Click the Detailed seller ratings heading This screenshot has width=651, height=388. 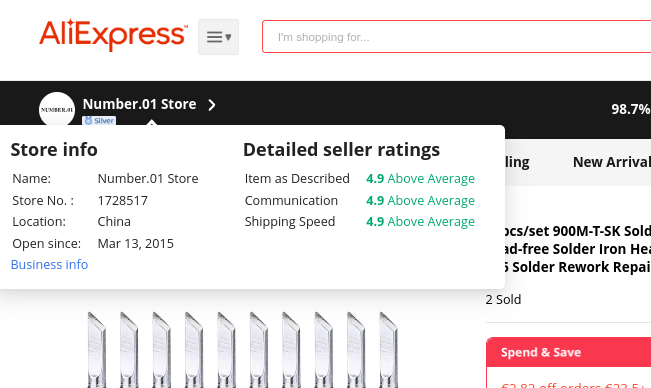click(341, 150)
